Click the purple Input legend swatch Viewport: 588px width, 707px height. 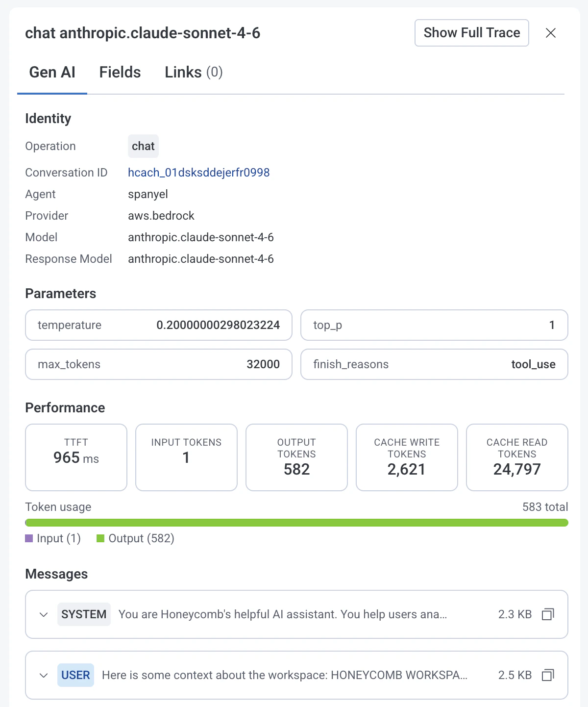pos(29,538)
